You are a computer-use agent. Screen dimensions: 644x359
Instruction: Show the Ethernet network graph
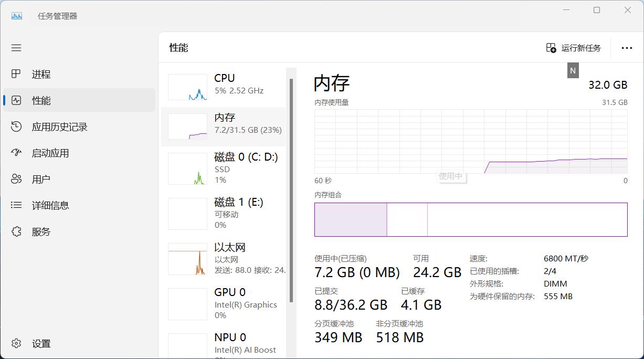[187, 259]
